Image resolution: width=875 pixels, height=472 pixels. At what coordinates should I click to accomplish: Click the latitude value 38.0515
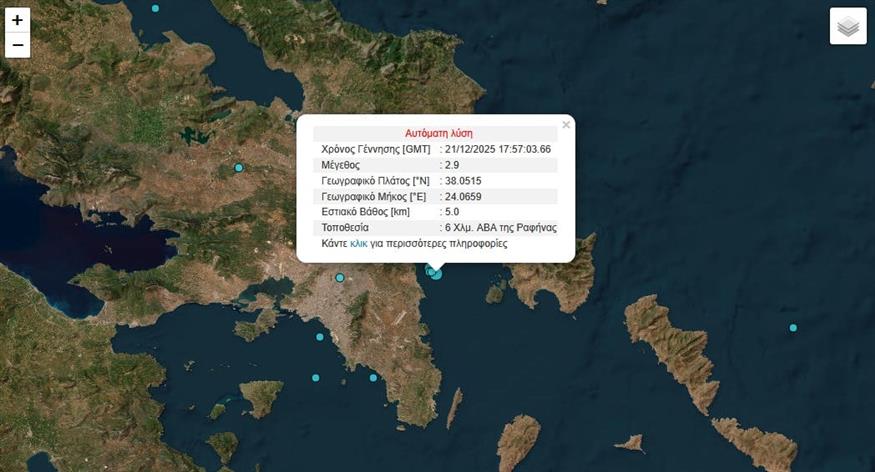click(463, 181)
